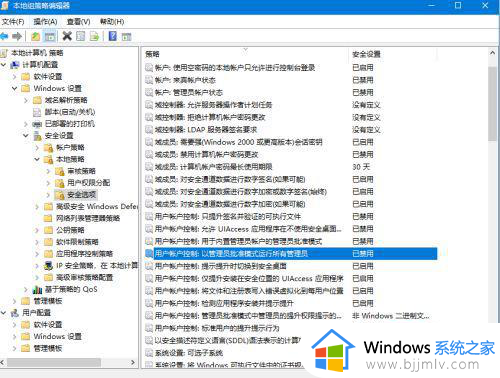Click the tree pane horizontal scrollbar thumb
This screenshot has height=378, width=500.
coord(54,362)
